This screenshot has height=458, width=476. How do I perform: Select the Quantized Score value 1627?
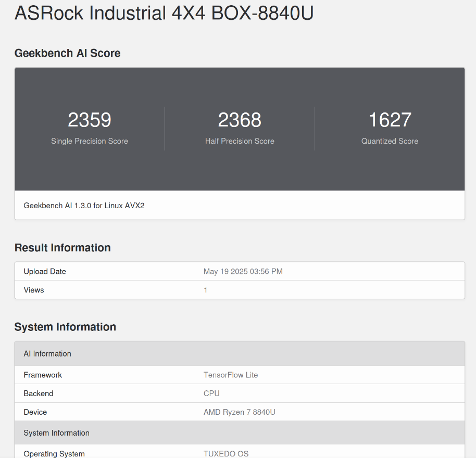click(x=390, y=120)
